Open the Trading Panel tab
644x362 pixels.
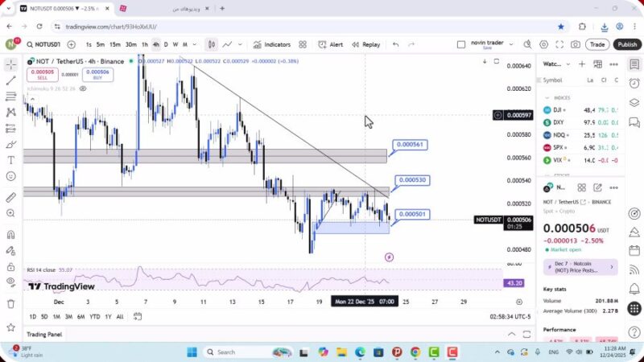tap(44, 335)
